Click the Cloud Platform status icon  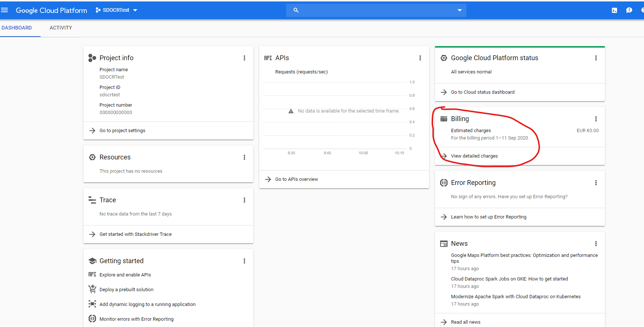point(444,58)
